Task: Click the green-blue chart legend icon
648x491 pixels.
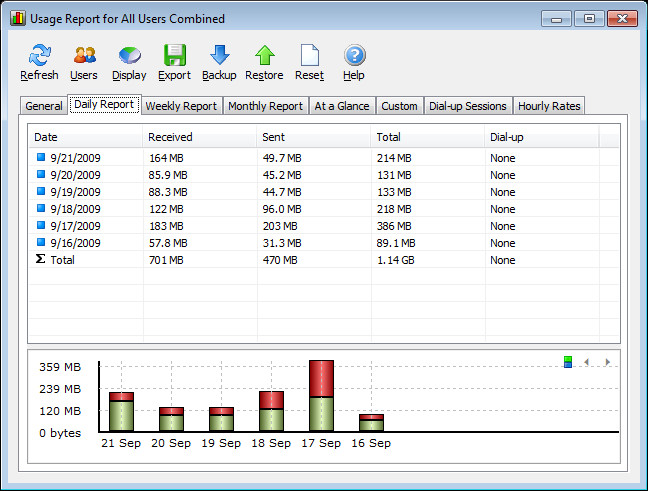Action: coord(568,362)
